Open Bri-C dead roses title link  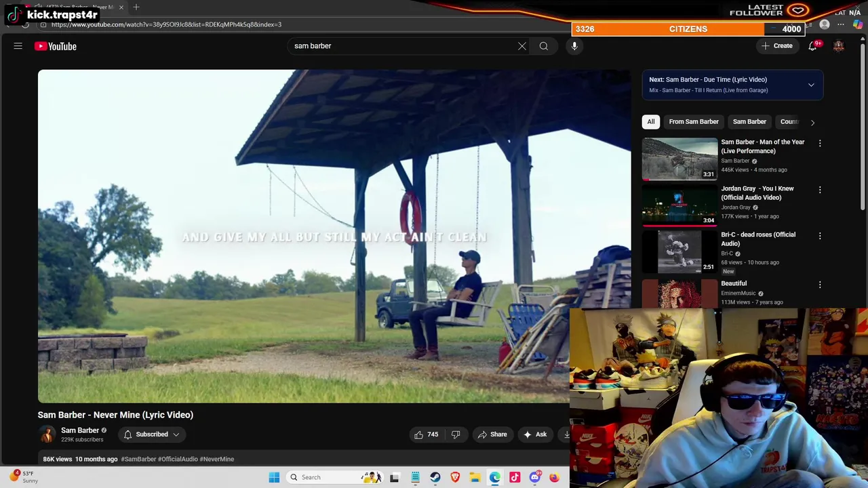758,239
